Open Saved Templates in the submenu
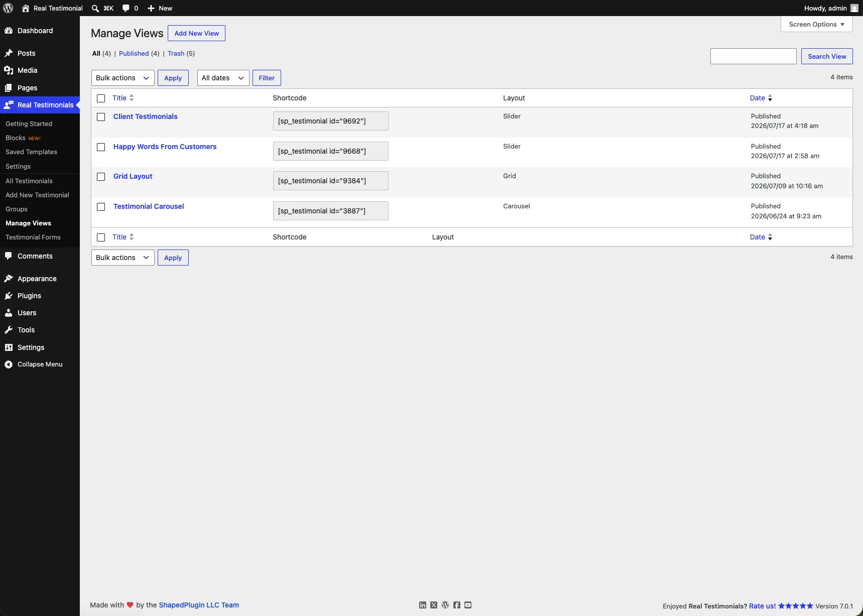 coord(31,152)
